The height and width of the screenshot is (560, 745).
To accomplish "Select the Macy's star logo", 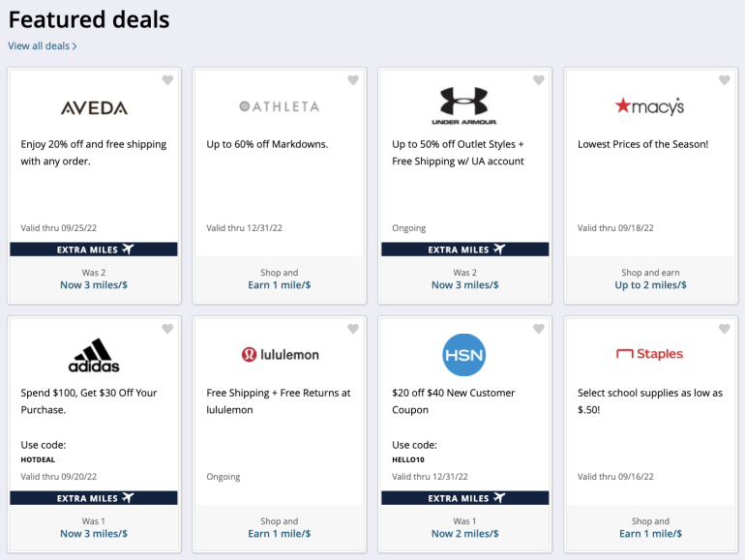I will [649, 106].
